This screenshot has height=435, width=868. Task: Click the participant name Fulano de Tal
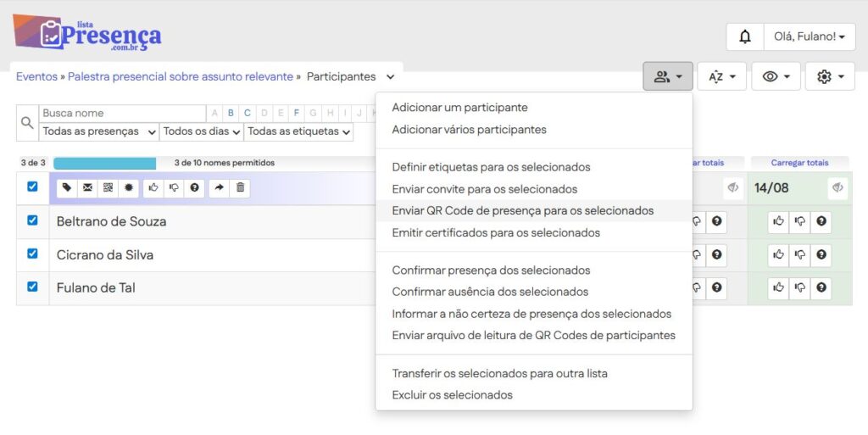coord(96,287)
